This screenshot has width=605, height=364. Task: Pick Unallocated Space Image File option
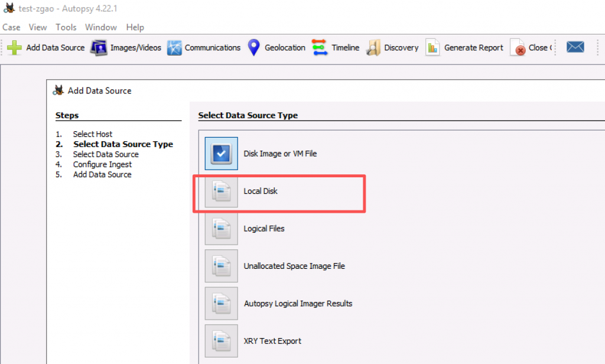tap(222, 266)
